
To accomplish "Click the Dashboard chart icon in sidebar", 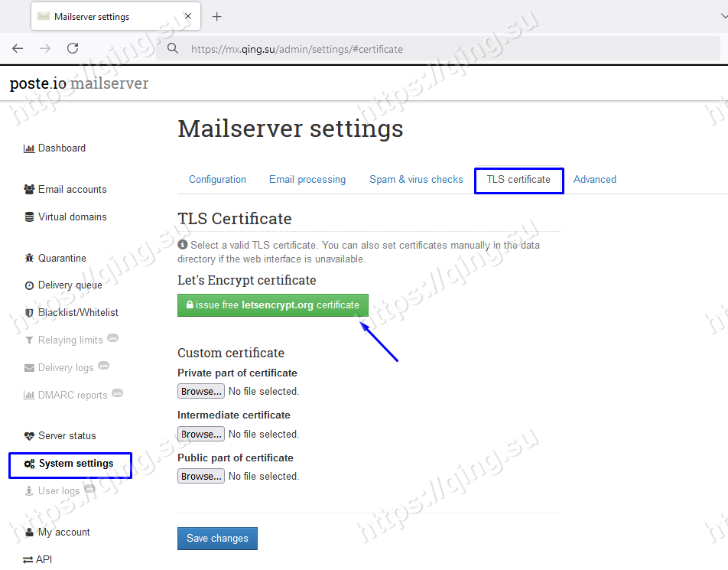I will [x=29, y=148].
